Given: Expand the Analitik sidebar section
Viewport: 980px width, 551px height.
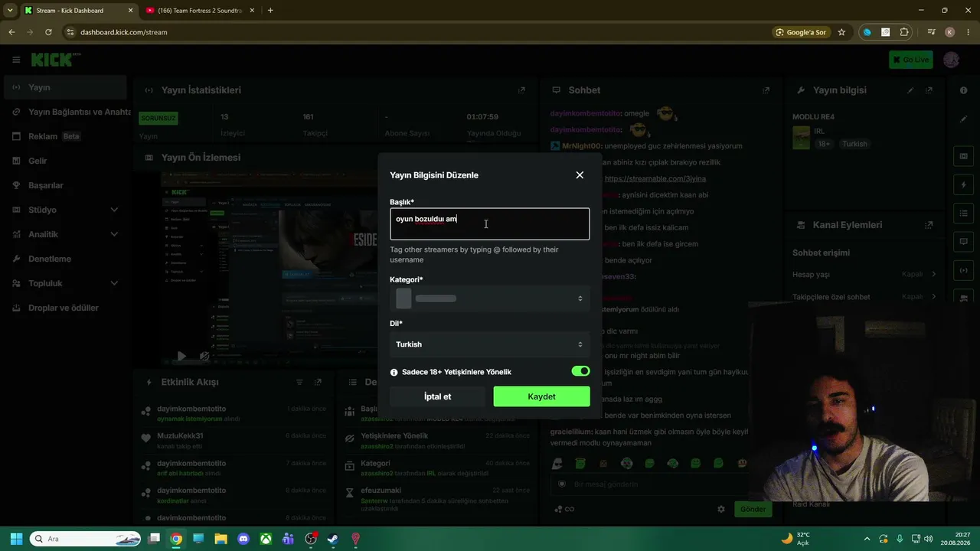Looking at the screenshot, I should tap(65, 234).
